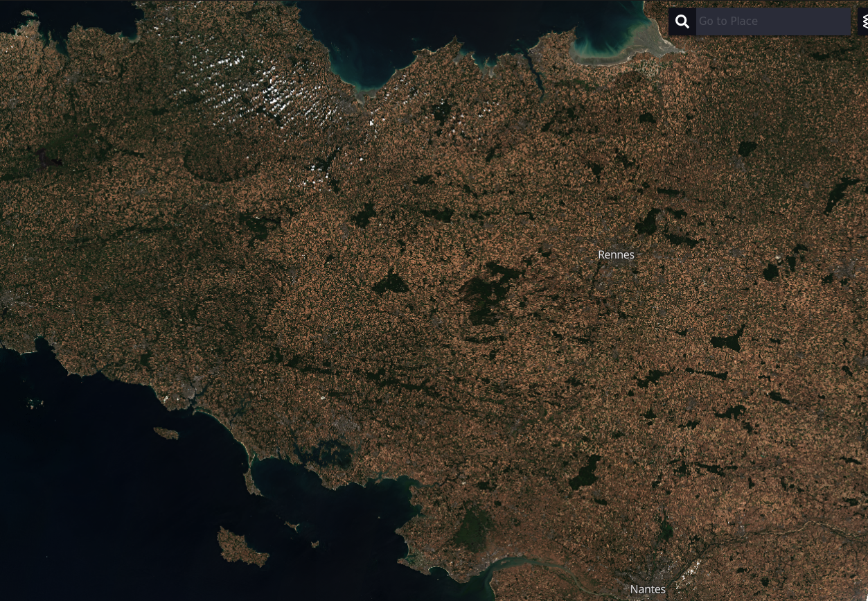
Task: Click the dark green Brière marshland
Action: click(x=472, y=527)
